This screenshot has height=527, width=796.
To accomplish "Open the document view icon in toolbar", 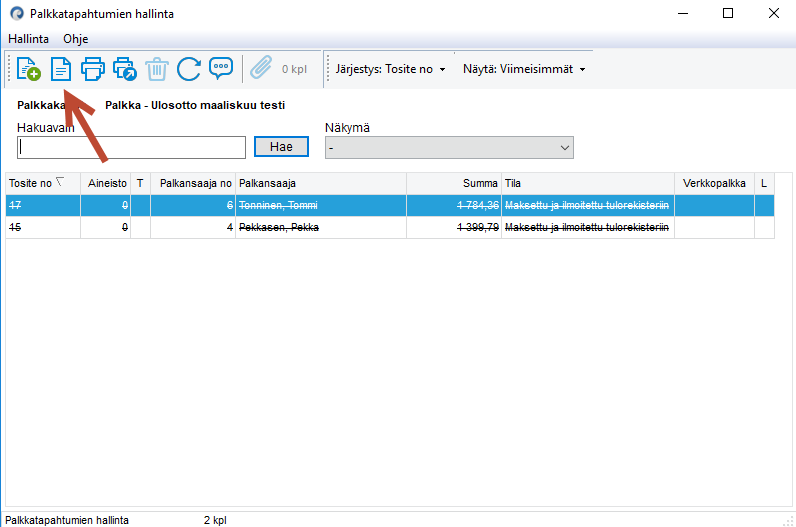I will click(61, 69).
